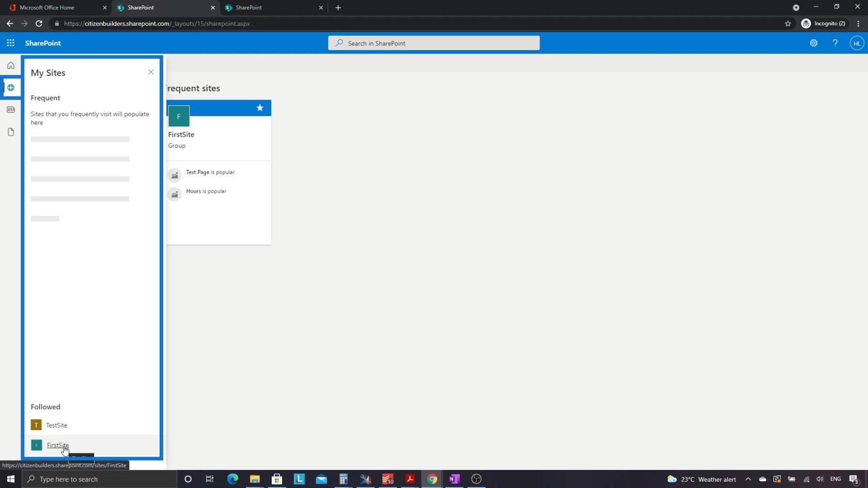
Task: Open the Windows Start menu
Action: [x=10, y=479]
